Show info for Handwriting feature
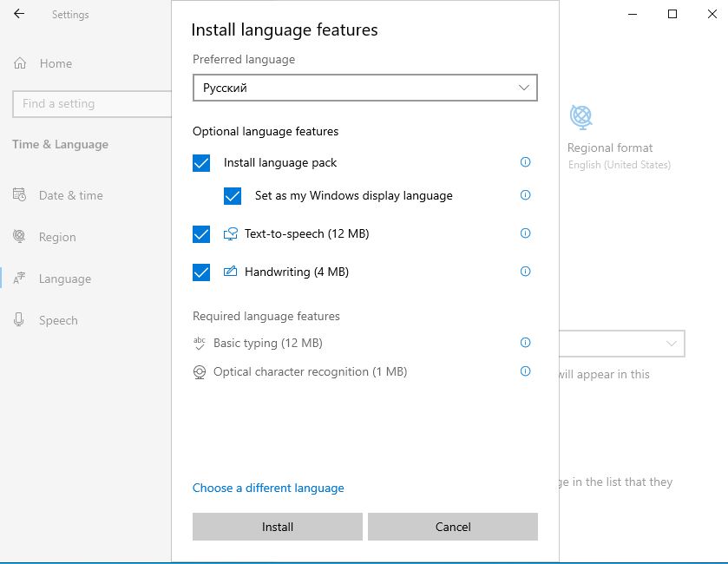 [525, 271]
